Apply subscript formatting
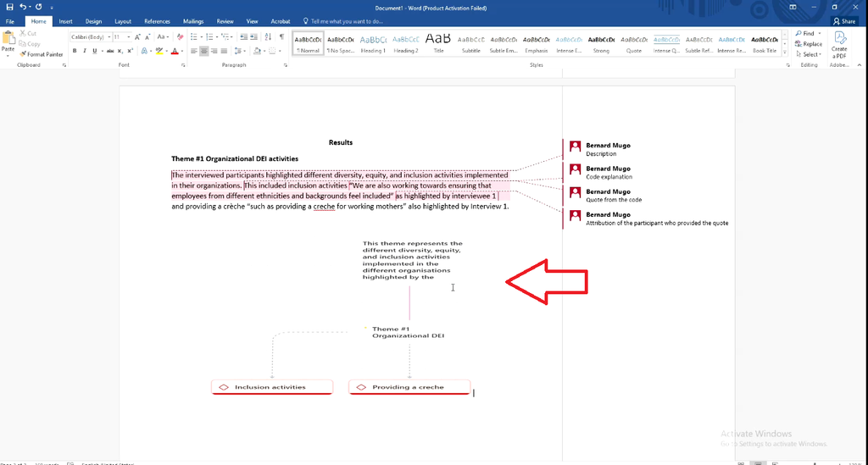 [x=120, y=51]
